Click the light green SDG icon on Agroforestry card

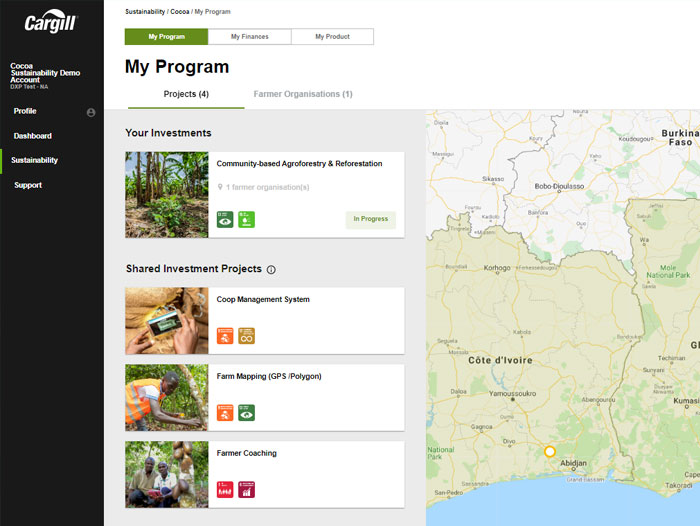click(x=246, y=219)
